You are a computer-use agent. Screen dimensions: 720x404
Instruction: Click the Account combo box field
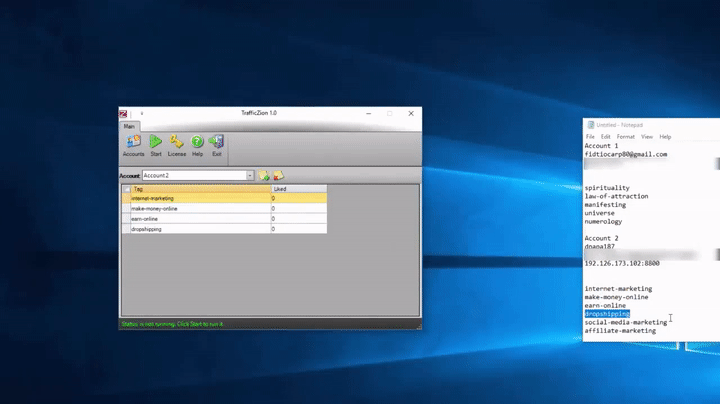pyautogui.click(x=198, y=175)
